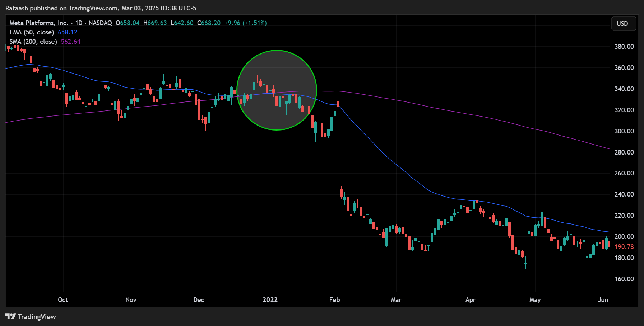644x326 pixels.
Task: Click the high value H669.63
Action: pyautogui.click(x=155, y=23)
